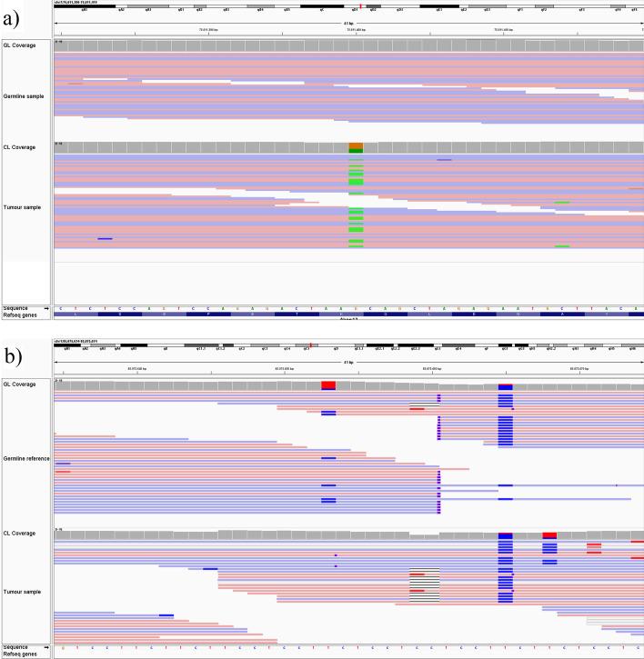This screenshot has height=659, width=644.
Task: Select the GL Coverage track name in panel b
Action: pyautogui.click(x=19, y=384)
